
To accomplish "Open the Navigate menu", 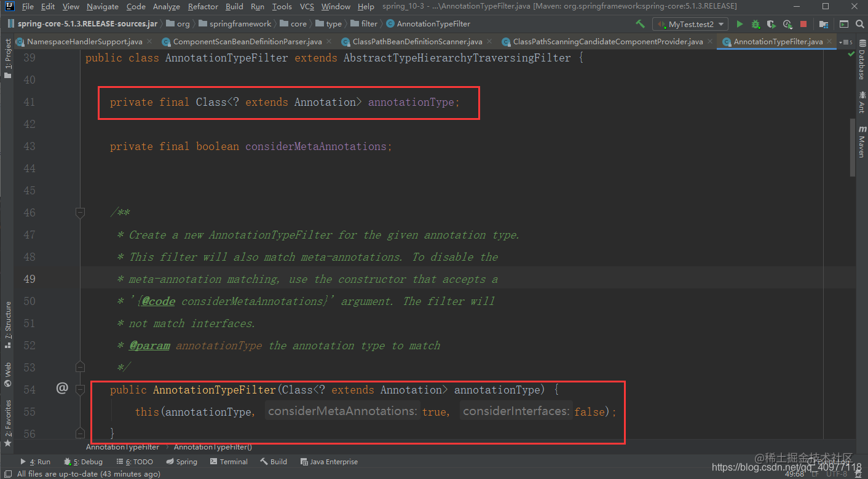I will point(103,6).
